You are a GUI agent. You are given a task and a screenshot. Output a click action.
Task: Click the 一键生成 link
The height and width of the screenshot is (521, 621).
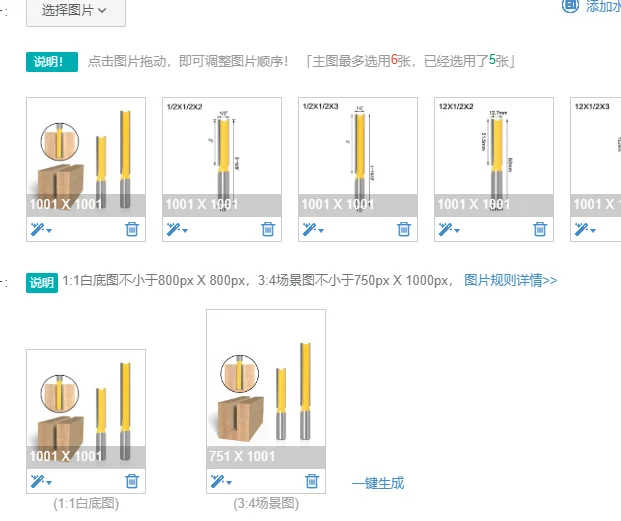pos(378,483)
